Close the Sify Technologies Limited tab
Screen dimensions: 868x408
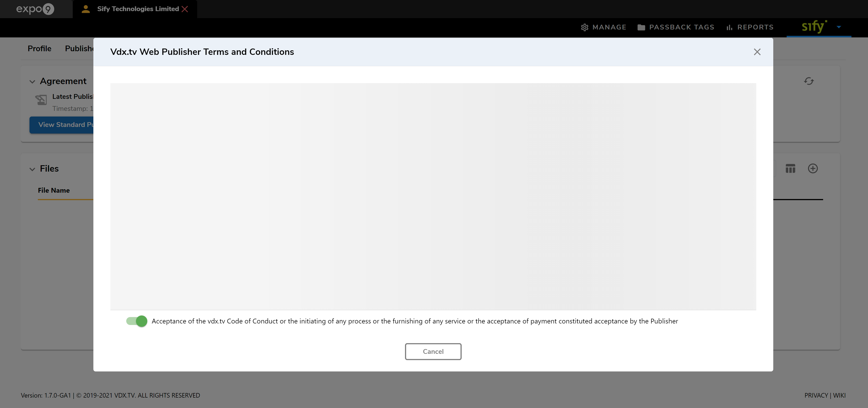pyautogui.click(x=185, y=9)
